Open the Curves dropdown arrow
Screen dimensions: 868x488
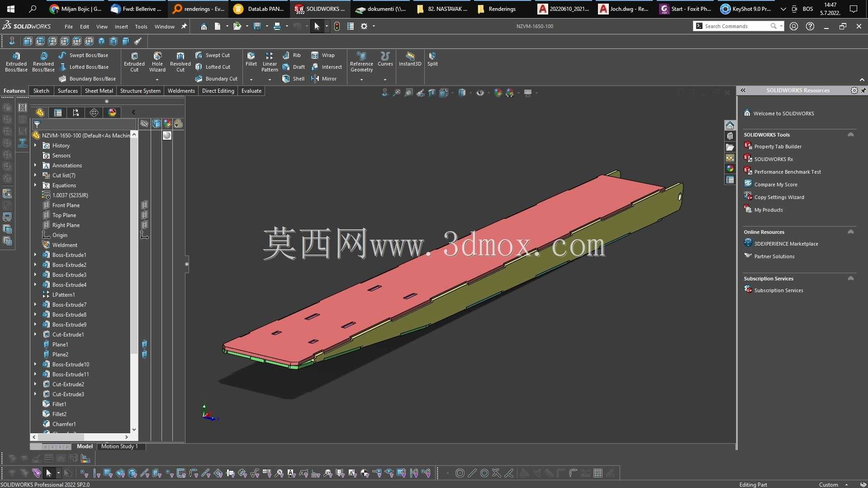click(x=385, y=80)
